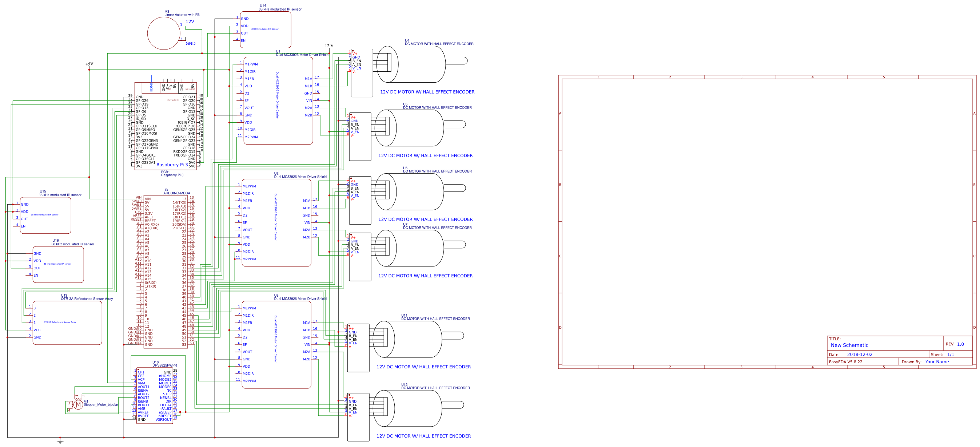Viewport: 980px width, 447px height.
Task: Select the U4 DC motor drawing
Action: (418, 64)
